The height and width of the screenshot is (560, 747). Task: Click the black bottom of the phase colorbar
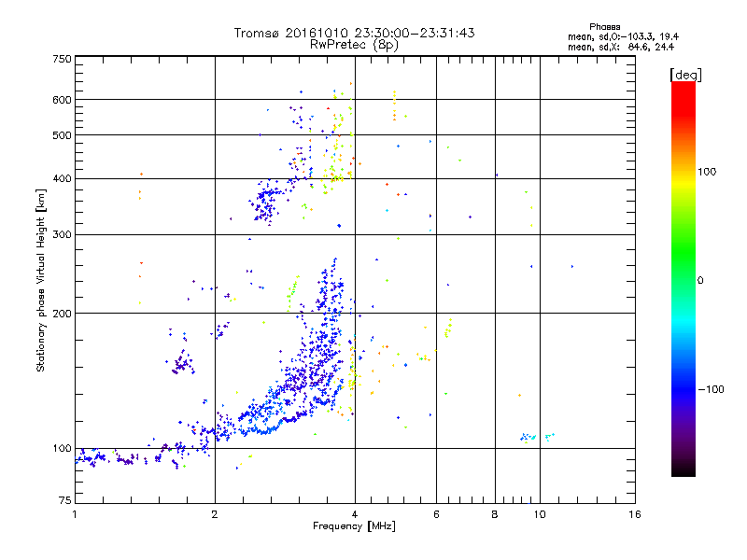[x=684, y=469]
